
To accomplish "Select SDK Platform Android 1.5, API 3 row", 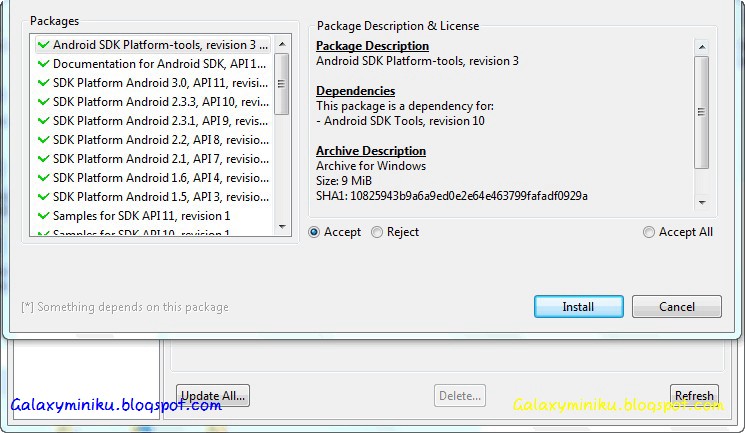I will (x=153, y=197).
